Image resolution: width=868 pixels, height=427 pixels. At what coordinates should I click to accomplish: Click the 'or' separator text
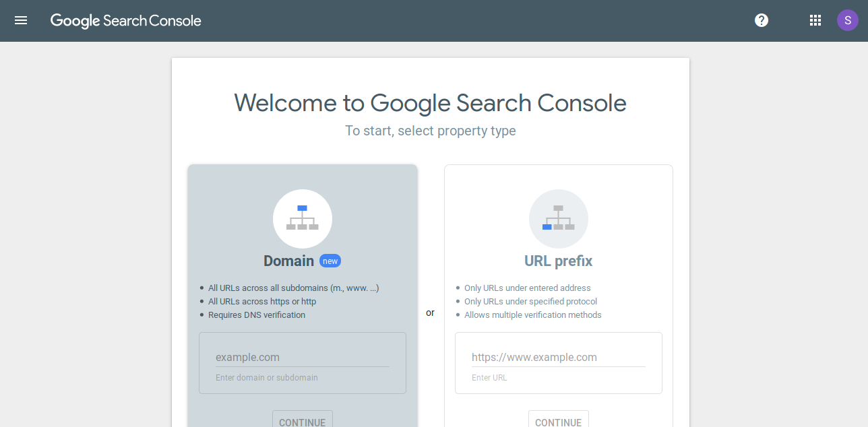coord(431,313)
